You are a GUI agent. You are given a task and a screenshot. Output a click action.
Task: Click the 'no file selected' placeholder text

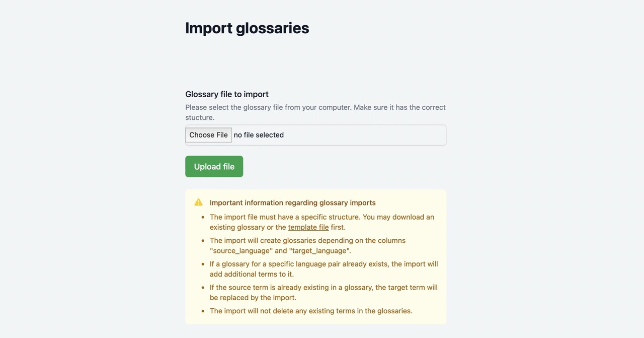[259, 134]
